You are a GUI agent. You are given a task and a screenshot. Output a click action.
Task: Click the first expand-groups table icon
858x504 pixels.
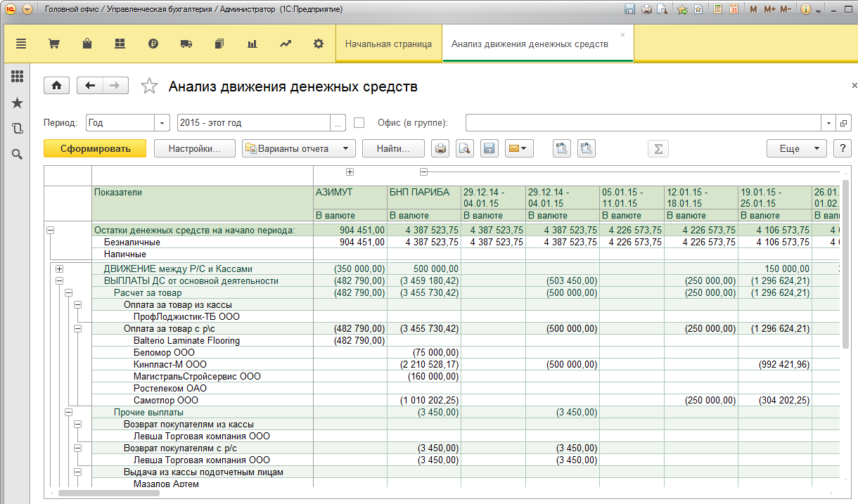coord(561,148)
